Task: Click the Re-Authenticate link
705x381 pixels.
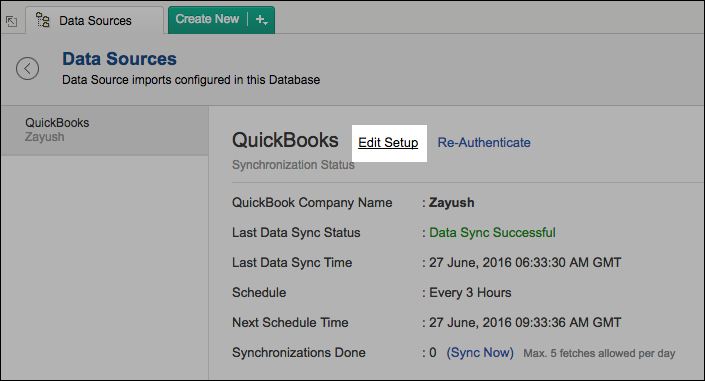Action: tap(484, 143)
